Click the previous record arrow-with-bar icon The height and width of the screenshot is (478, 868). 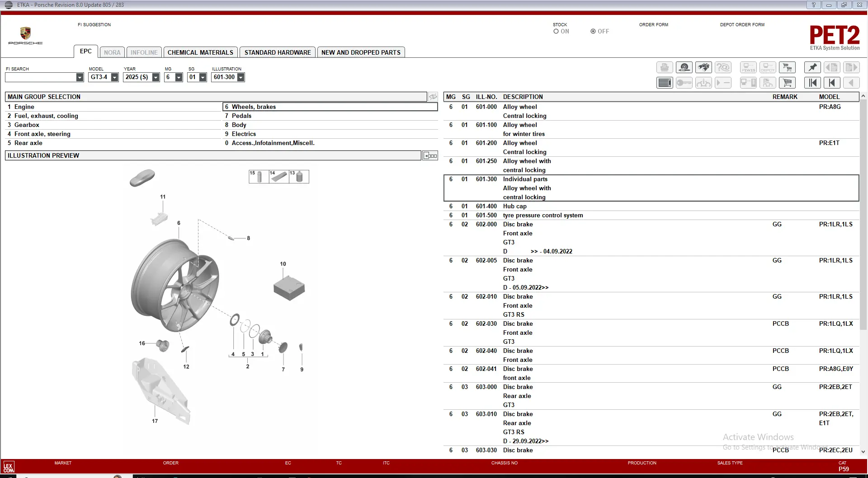(832, 83)
